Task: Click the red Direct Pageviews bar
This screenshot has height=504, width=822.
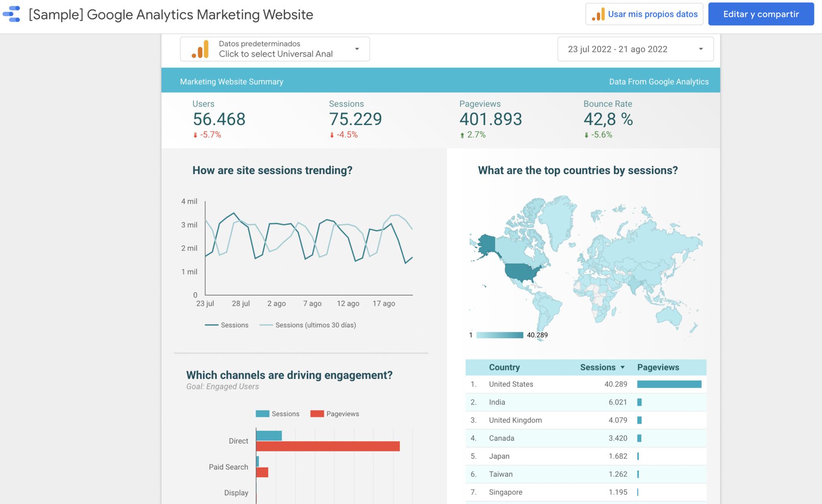Action: (x=328, y=446)
